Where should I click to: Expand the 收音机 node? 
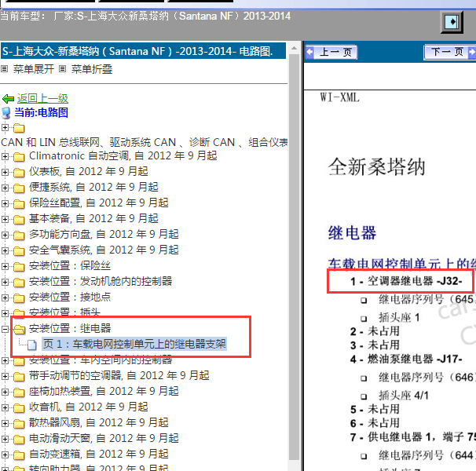[5, 408]
